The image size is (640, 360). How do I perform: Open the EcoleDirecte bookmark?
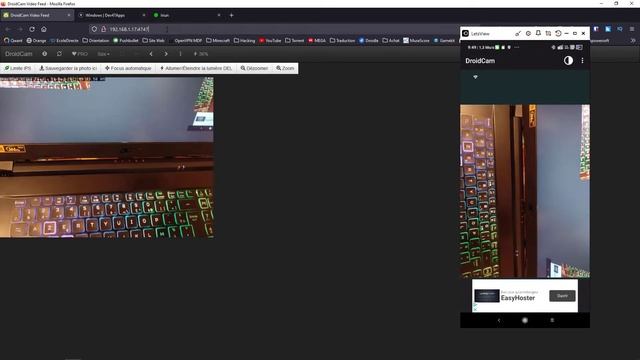tap(64, 40)
